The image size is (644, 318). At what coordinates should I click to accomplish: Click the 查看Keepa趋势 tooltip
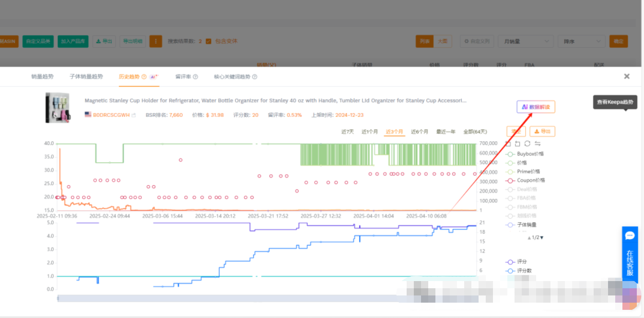pyautogui.click(x=615, y=102)
